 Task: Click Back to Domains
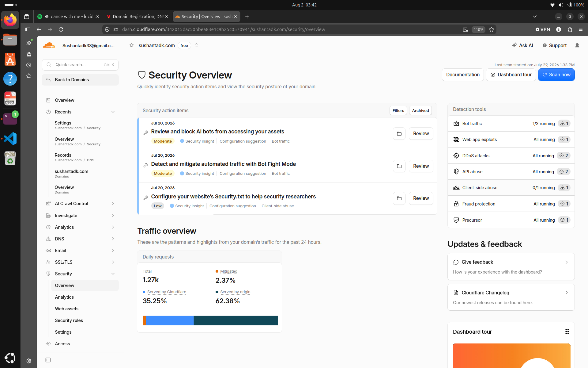80,80
